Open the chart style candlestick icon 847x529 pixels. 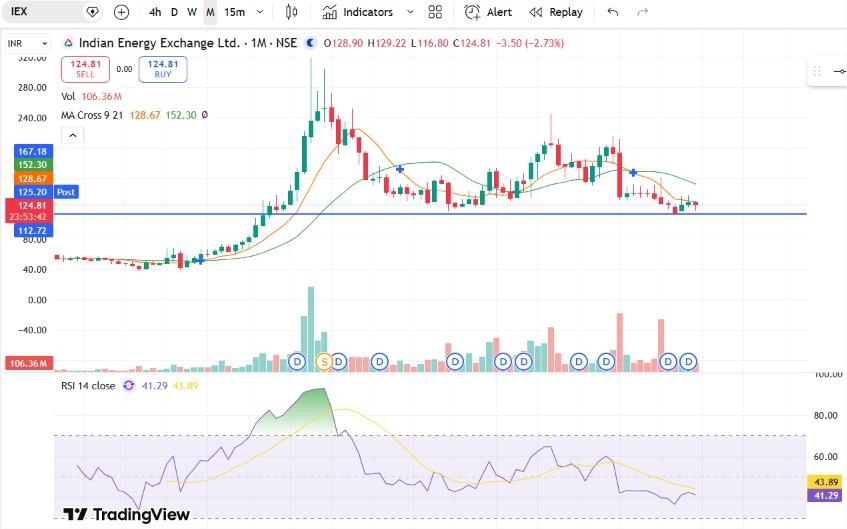click(291, 12)
